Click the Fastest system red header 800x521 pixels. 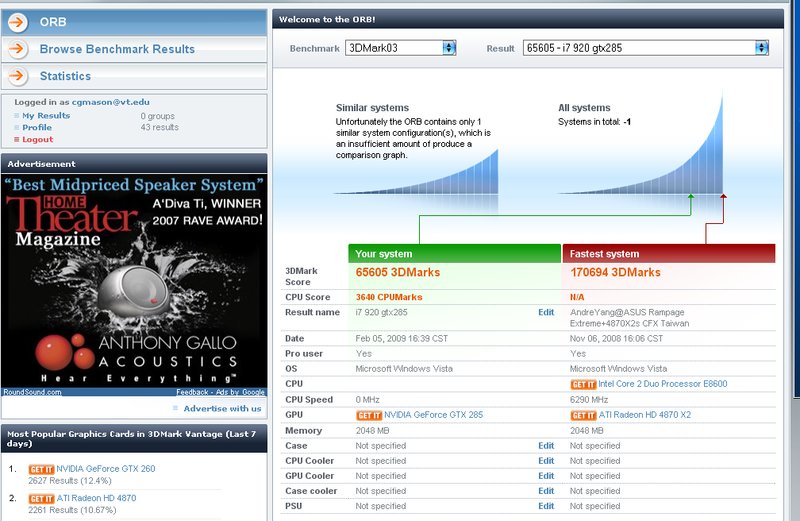click(x=669, y=254)
